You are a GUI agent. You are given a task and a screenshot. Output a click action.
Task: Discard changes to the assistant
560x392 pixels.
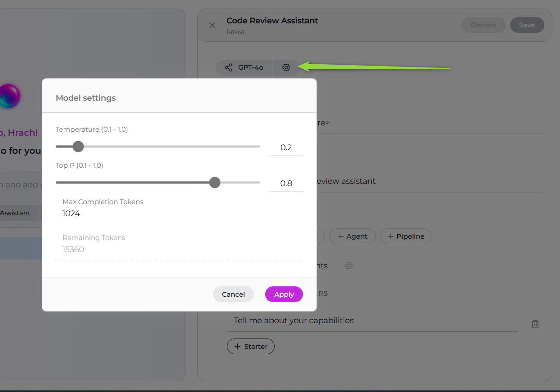[483, 25]
